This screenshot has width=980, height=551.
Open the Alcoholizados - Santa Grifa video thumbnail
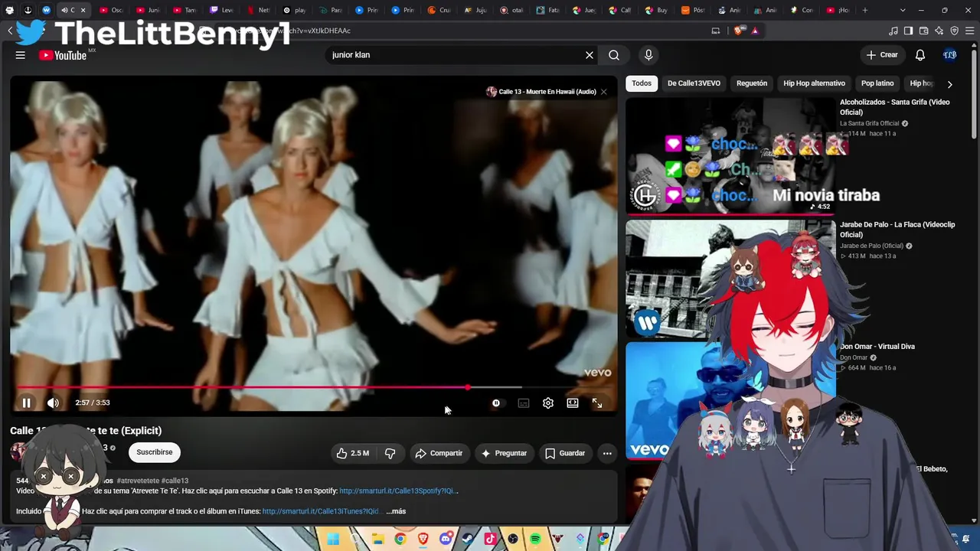[x=730, y=156]
